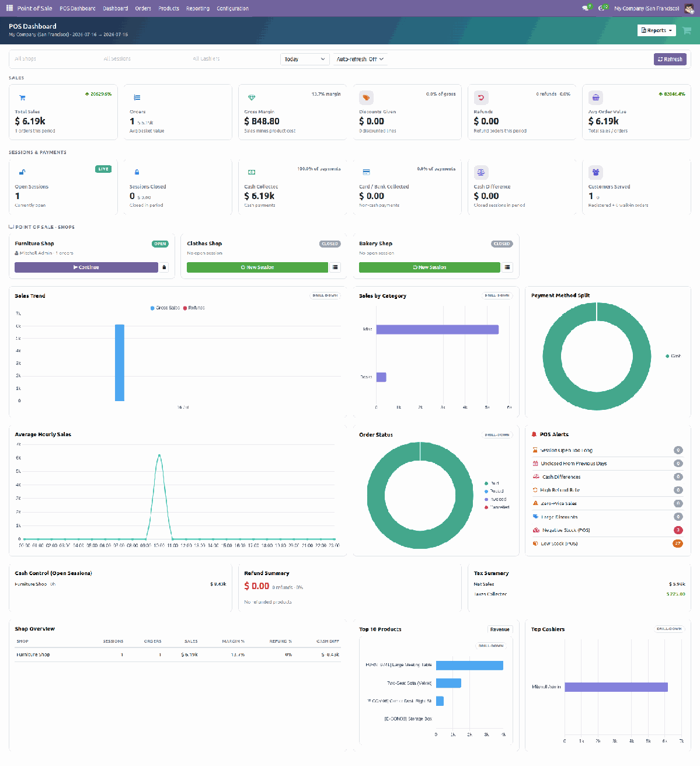This screenshot has width=700, height=766.
Task: Open the activities clock icon
Action: (x=602, y=8)
